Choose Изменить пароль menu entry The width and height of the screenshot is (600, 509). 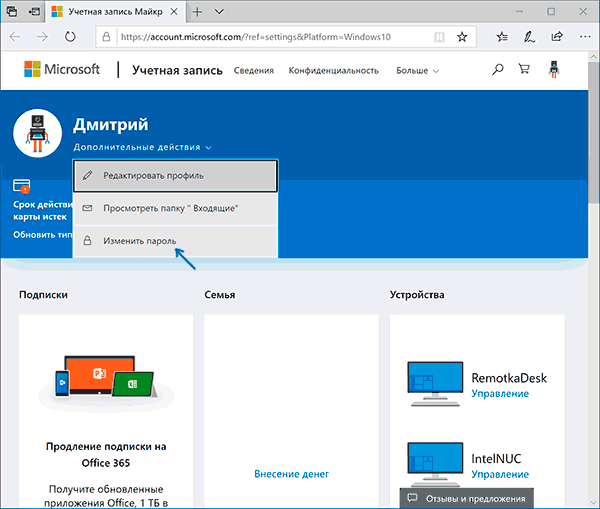(x=175, y=241)
